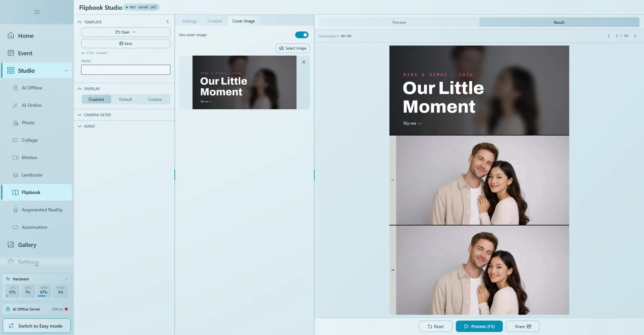
Task: Click the Notes input field
Action: coord(126,70)
